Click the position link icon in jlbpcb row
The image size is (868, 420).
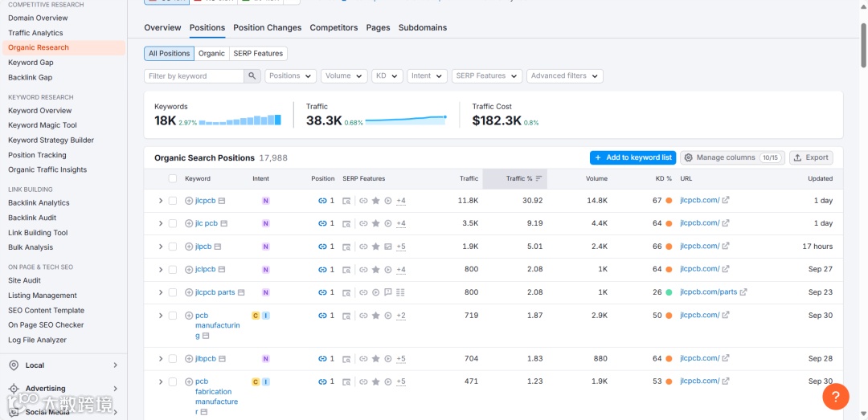coord(322,359)
